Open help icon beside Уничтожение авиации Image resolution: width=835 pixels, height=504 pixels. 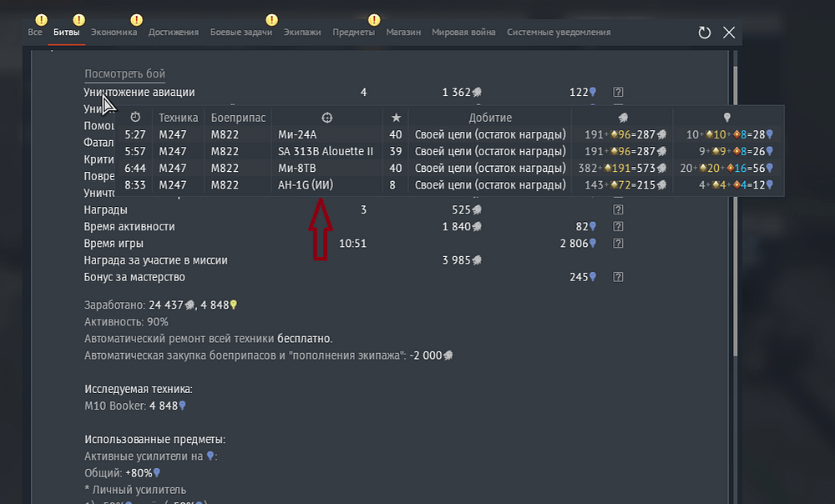click(618, 93)
